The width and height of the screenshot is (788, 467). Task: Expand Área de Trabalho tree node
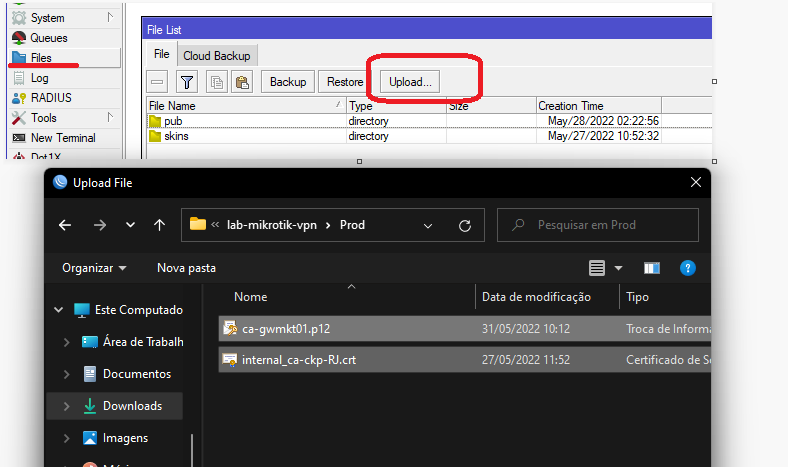(x=66, y=342)
